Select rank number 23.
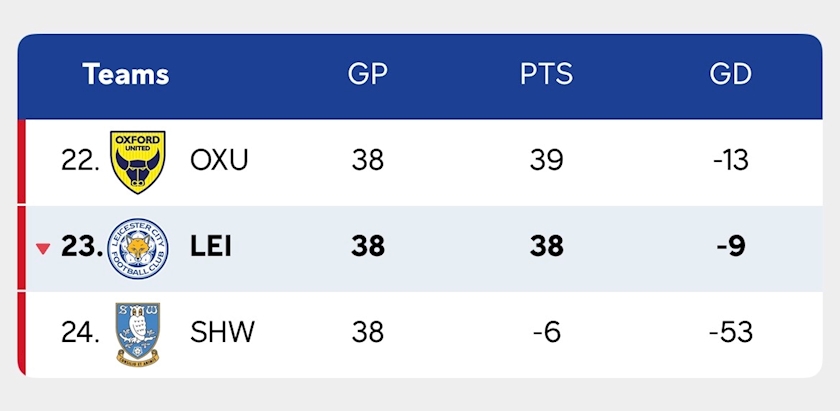840x411 pixels. click(82, 246)
